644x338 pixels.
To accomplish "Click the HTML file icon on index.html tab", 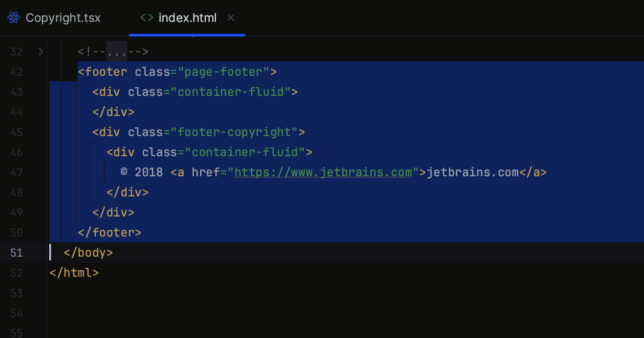I will 146,17.
